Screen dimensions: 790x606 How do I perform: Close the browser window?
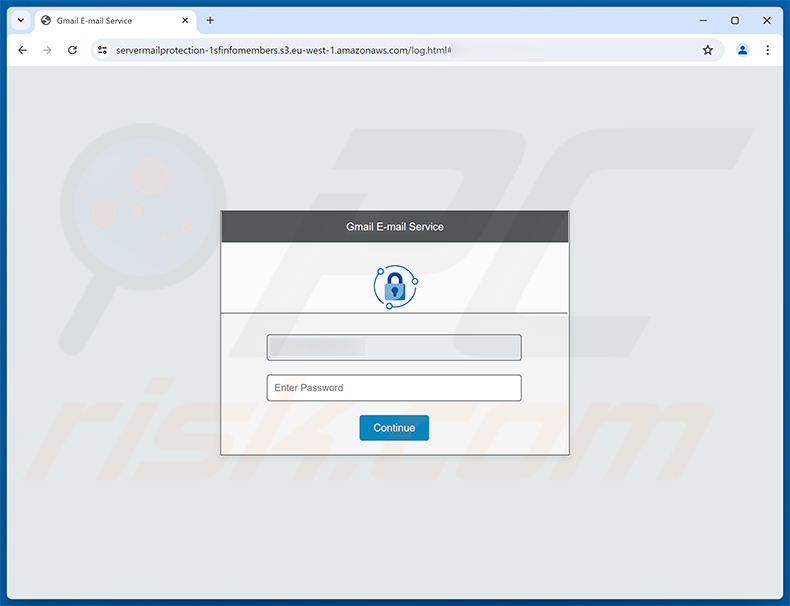tap(766, 21)
